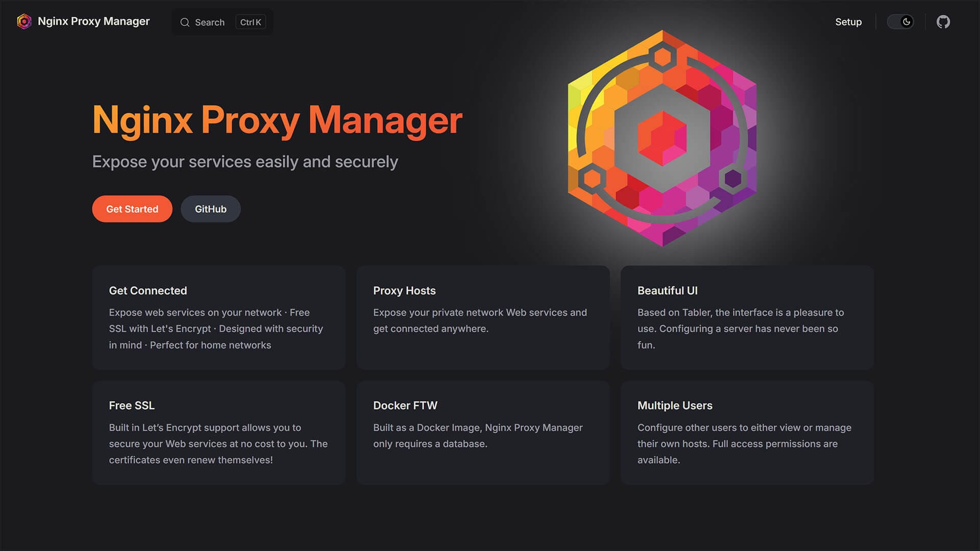Toggle the dark mode appearance switch
The height and width of the screenshot is (551, 980).
coord(900,22)
